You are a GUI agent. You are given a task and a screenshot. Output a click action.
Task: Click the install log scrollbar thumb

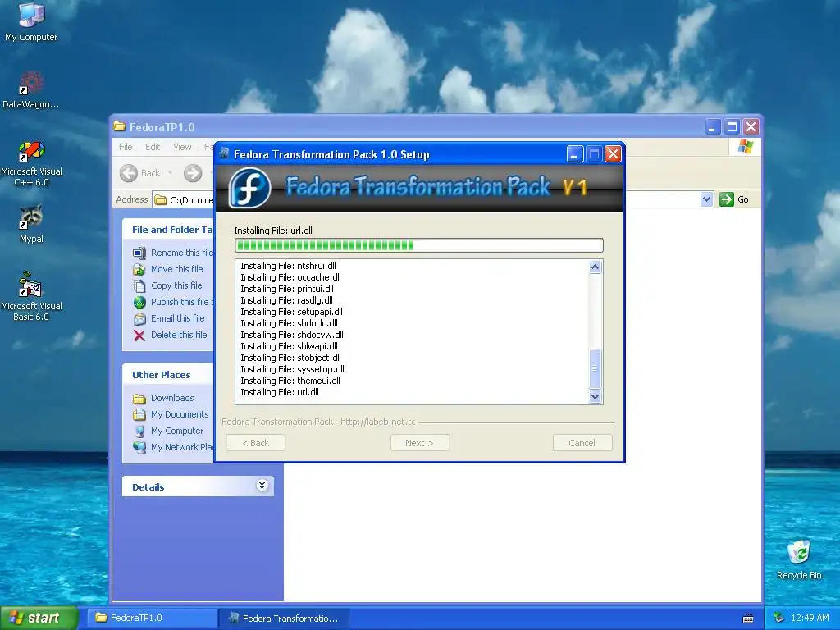pos(596,368)
